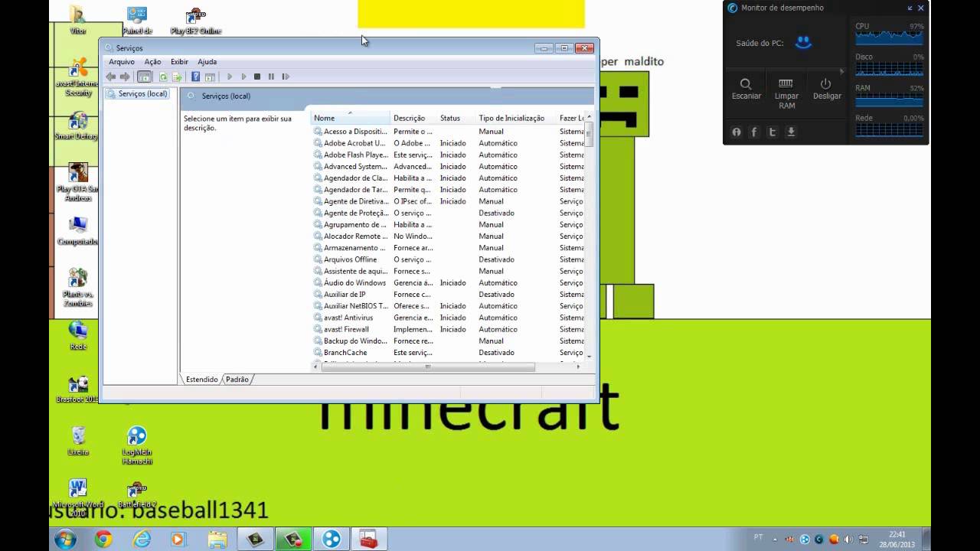Screen dimensions: 980x551
Task: Click the download icon in performance monitor
Action: pos(791,132)
